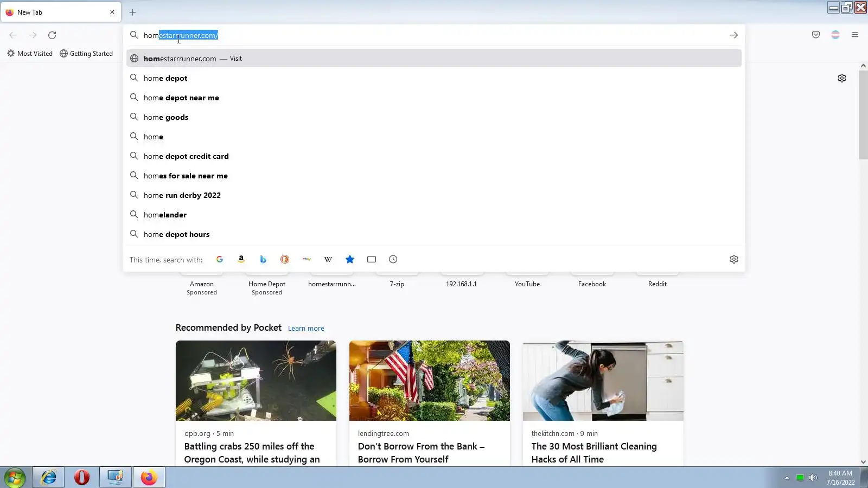Visit homestarrrunner.com suggestion
868x488 pixels.
pyautogui.click(x=434, y=59)
